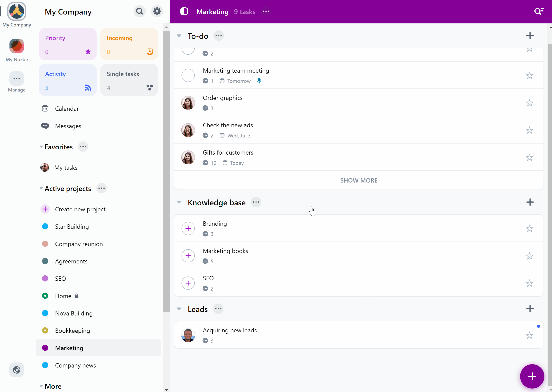Toggle completion checkbox on Order graphics task
This screenshot has width=552, height=392.
coord(188,102)
